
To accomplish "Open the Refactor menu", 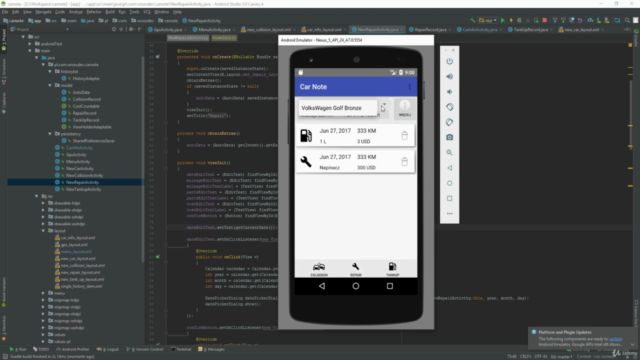I will (x=93, y=12).
